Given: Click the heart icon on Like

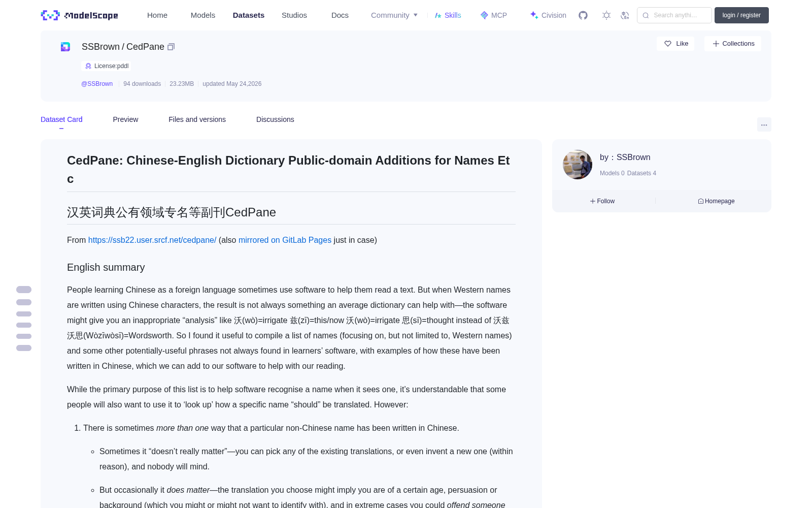Looking at the screenshot, I should (668, 44).
